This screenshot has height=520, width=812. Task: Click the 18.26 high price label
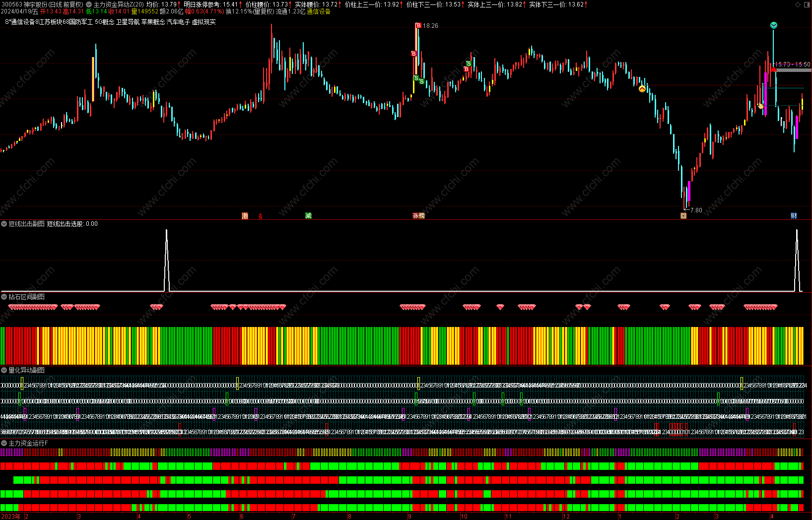tap(430, 26)
